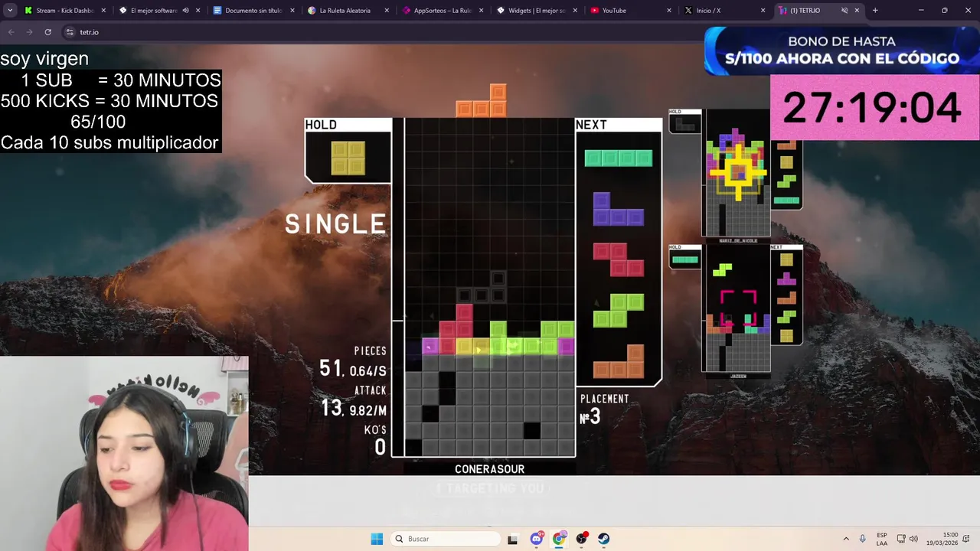Open OBS Studio from the taskbar
980x551 pixels.
click(x=582, y=539)
